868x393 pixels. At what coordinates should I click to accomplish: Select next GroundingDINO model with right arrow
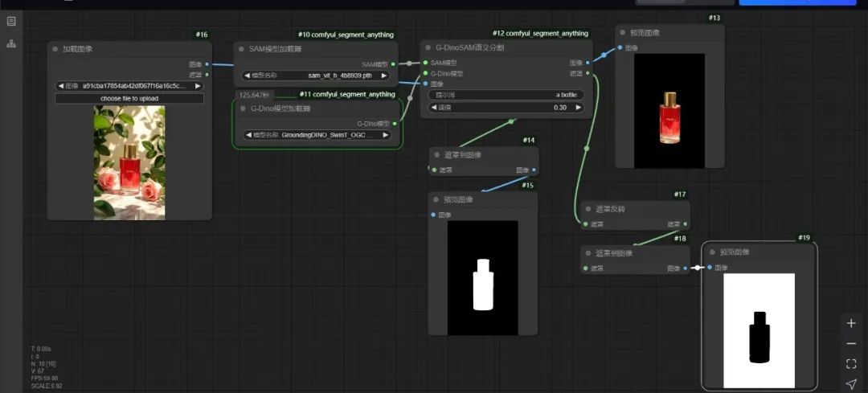[x=385, y=135]
